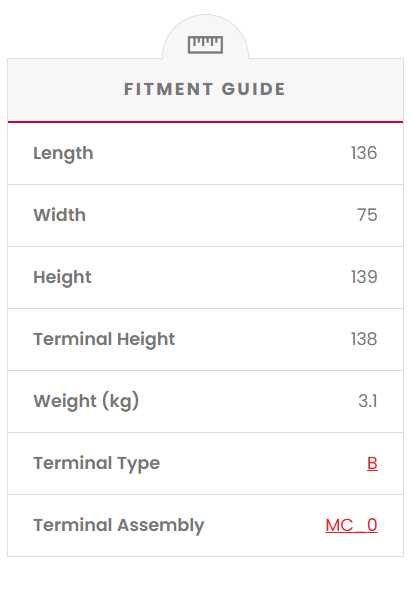Select the Width label

(60, 215)
